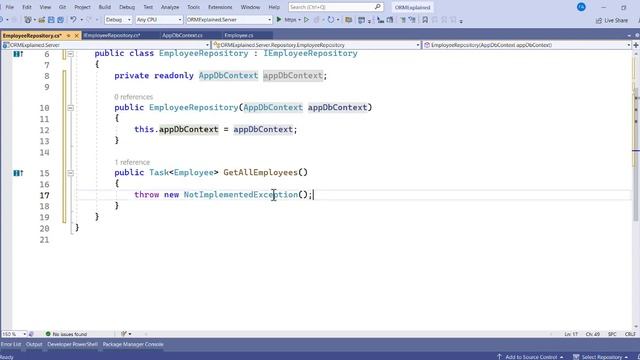
Task: Switch to IEmployeeRepository.cs tab
Action: 112,36
